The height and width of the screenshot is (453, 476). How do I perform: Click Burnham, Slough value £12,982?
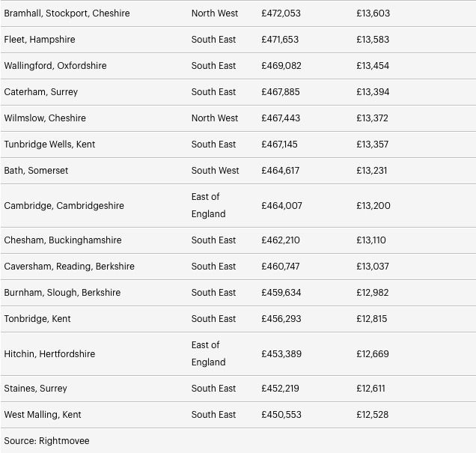tap(373, 292)
